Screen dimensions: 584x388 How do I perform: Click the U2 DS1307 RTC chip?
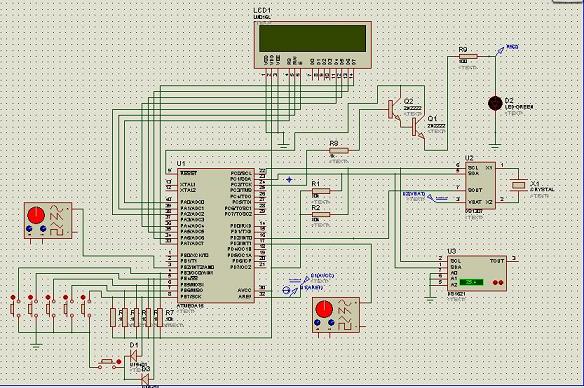(480, 185)
